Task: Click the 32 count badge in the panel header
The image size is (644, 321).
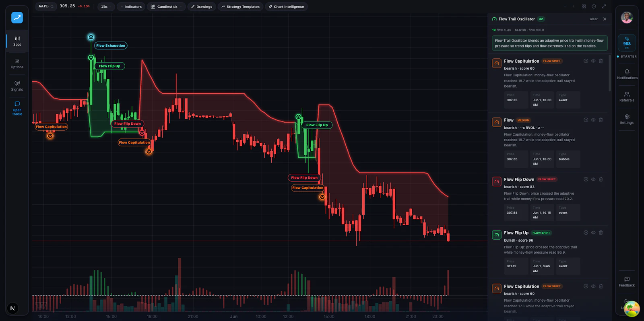Action: 541,19
